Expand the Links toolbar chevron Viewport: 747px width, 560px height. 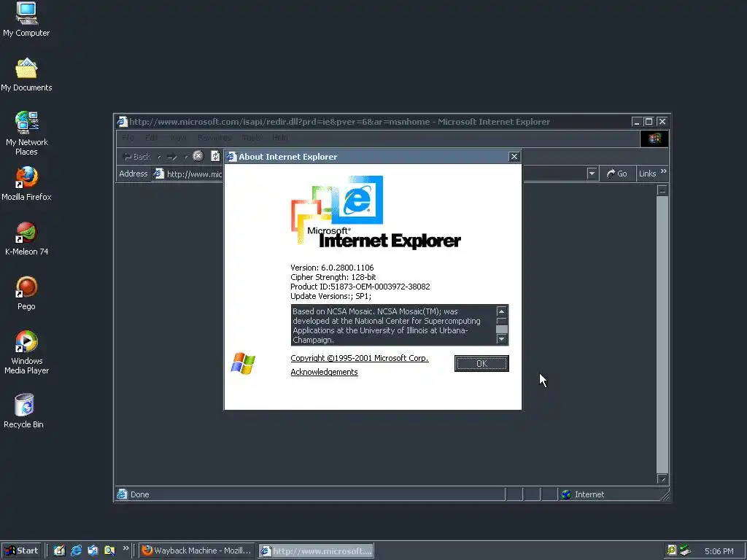coord(664,171)
